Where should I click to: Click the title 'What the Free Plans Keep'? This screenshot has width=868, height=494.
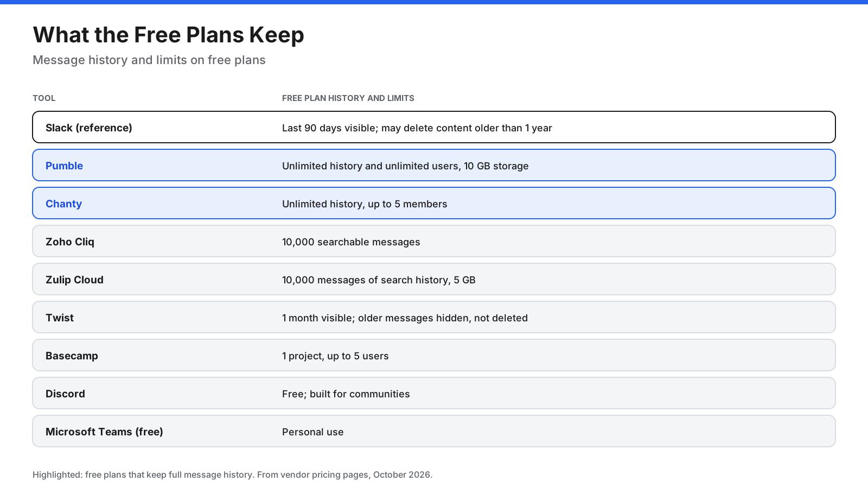coord(168,35)
